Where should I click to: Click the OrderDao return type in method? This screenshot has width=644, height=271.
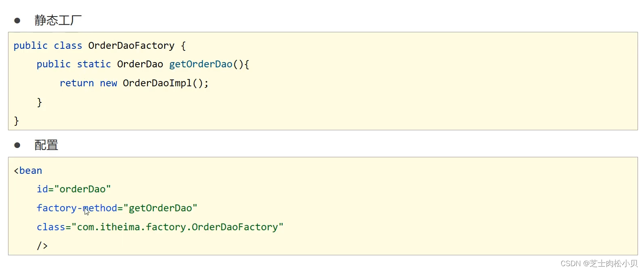[140, 64]
